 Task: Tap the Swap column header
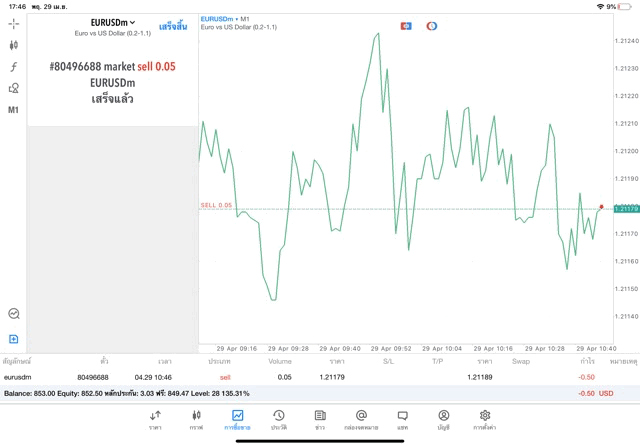tap(521, 361)
